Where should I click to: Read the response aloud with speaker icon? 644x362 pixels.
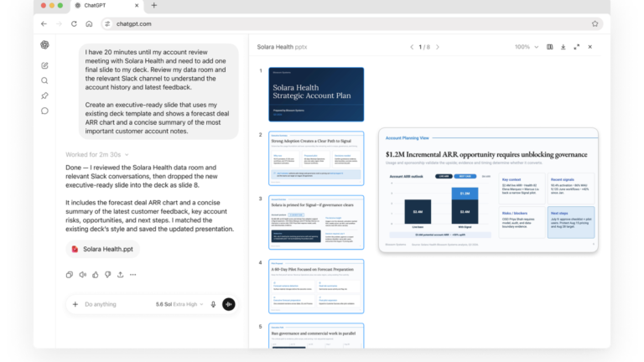point(82,275)
